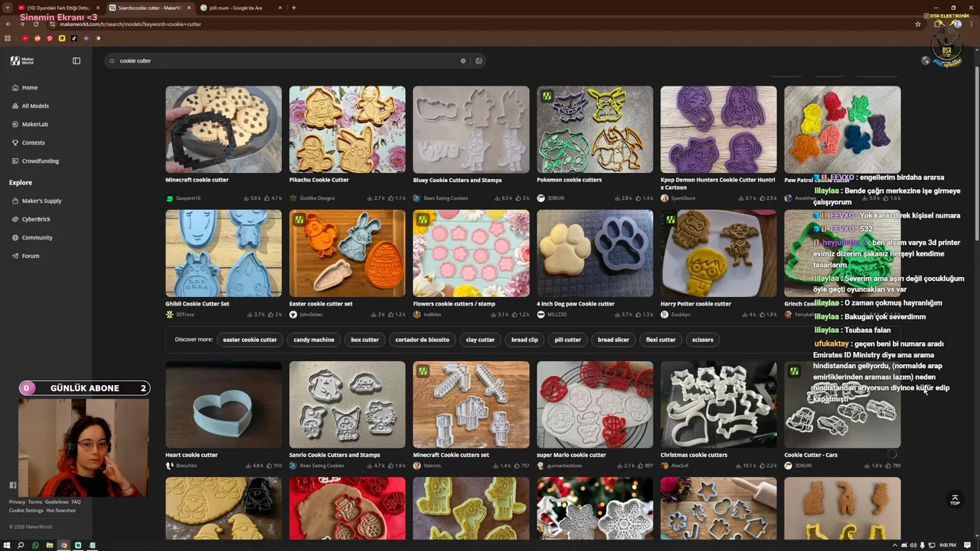Screen dimensions: 980x551
Task: Open the Ghibli Cookie Cutter Set thumbnail
Action: tap(224, 253)
